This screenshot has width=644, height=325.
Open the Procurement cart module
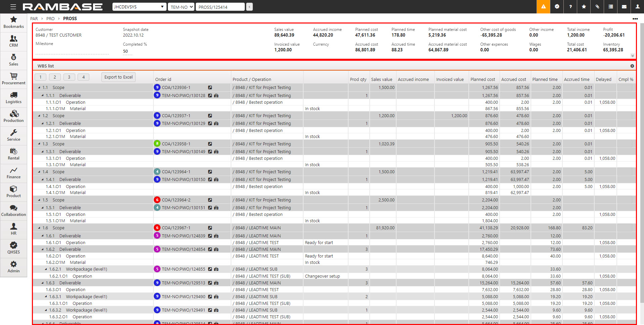click(x=13, y=79)
